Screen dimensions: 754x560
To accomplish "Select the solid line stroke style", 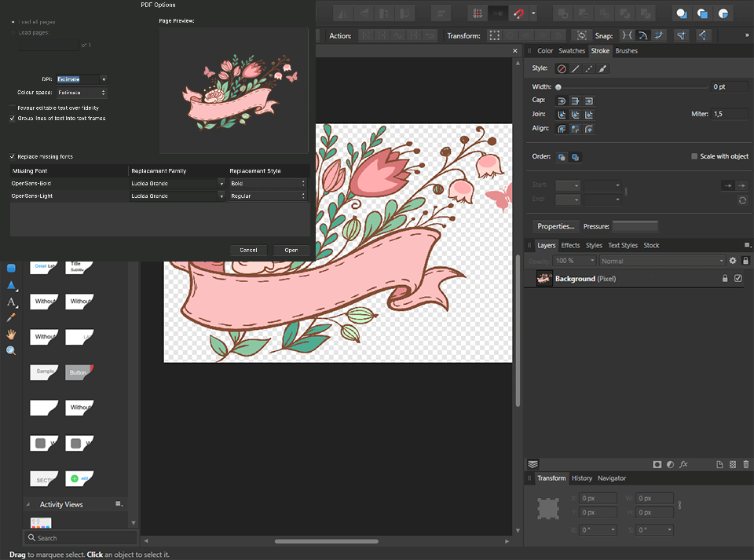I will [x=575, y=68].
